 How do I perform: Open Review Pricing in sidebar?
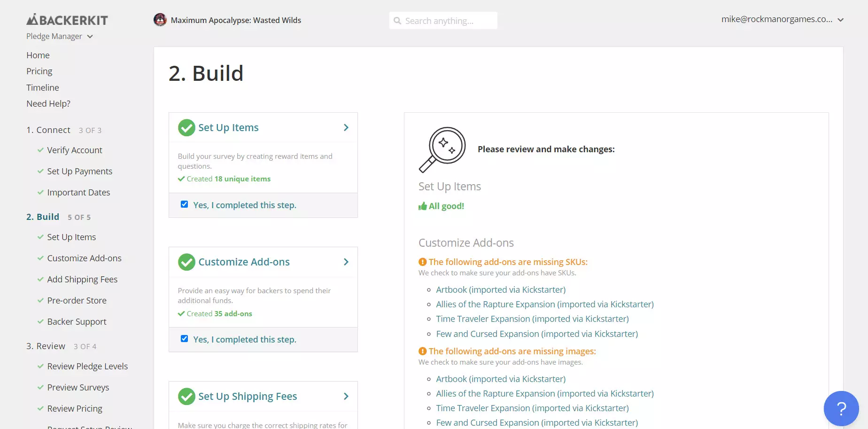tap(75, 408)
